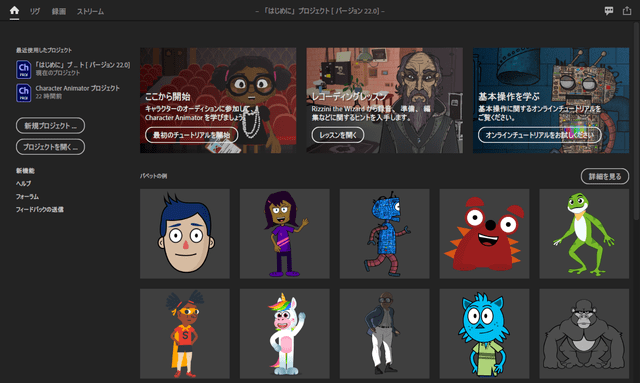Click 詳細を見る for more puppets
Image resolution: width=640 pixels, height=383 pixels.
pos(605,176)
